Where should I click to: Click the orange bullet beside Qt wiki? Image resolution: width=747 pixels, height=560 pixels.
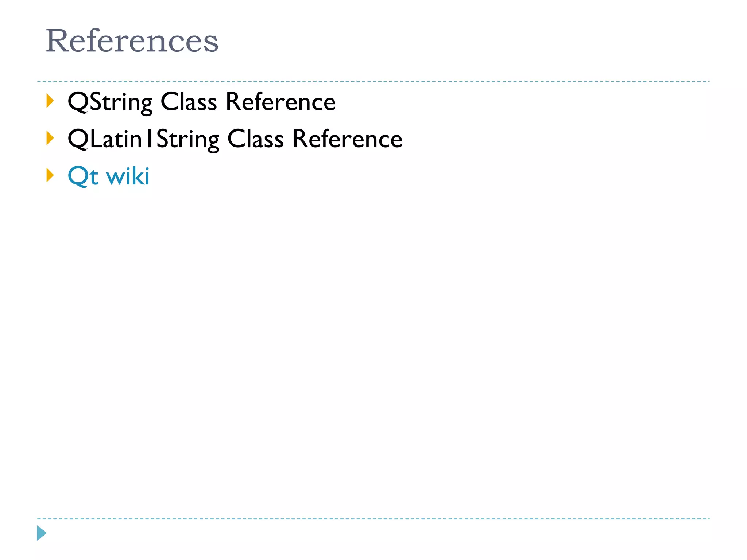coord(50,175)
